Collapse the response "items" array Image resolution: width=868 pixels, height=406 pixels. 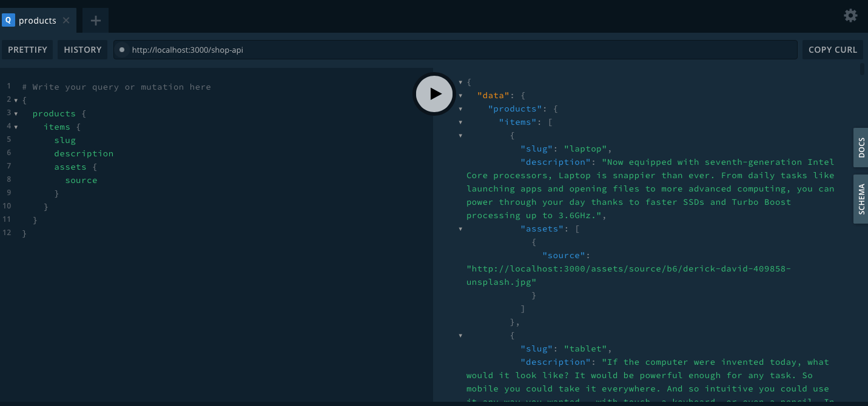point(461,122)
